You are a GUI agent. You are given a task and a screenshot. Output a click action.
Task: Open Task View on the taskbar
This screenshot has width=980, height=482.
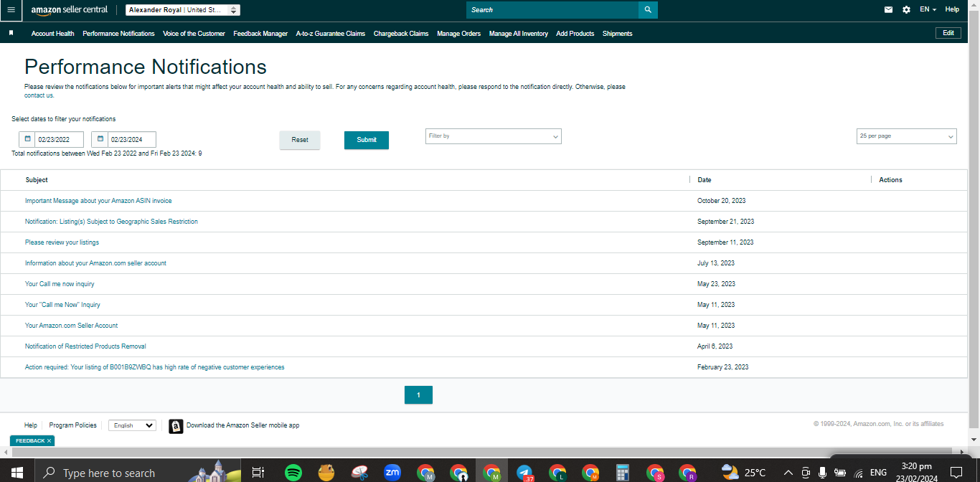[258, 473]
